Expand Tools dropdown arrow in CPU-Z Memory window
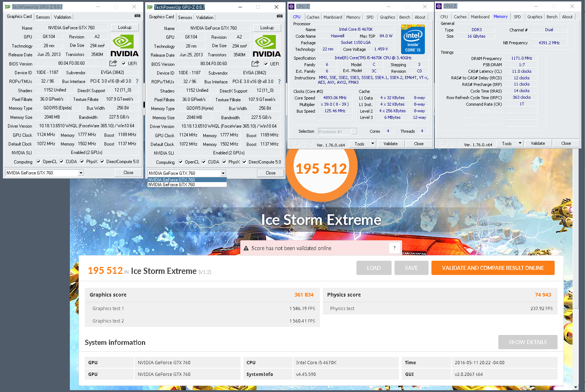585x392 pixels. click(520, 143)
